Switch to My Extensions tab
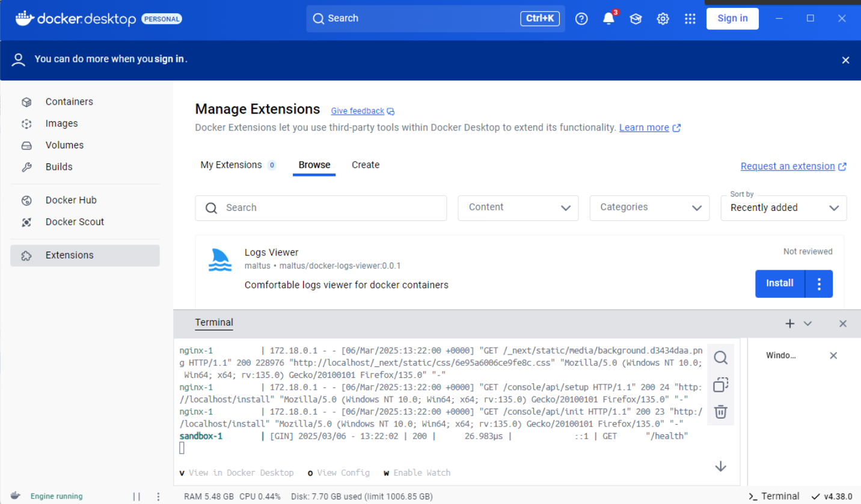The height and width of the screenshot is (504, 861). pyautogui.click(x=238, y=165)
